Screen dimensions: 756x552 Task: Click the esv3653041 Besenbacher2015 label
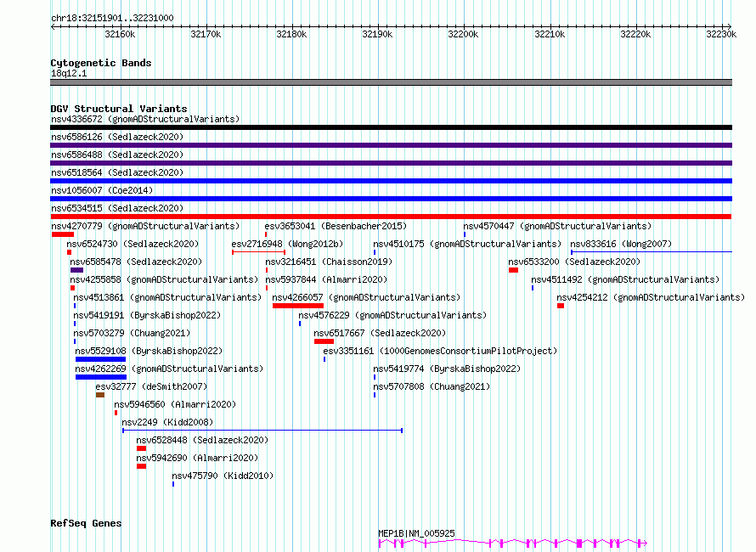(336, 226)
